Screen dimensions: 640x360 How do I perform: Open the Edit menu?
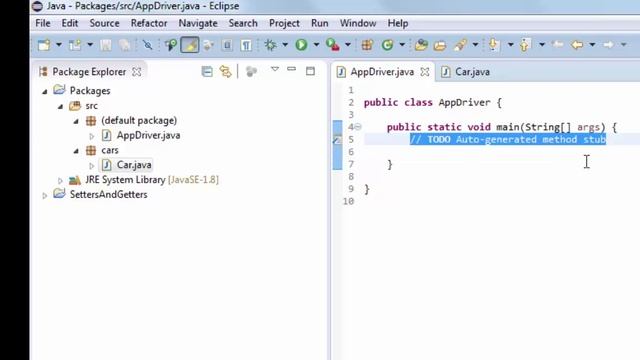[x=70, y=23]
